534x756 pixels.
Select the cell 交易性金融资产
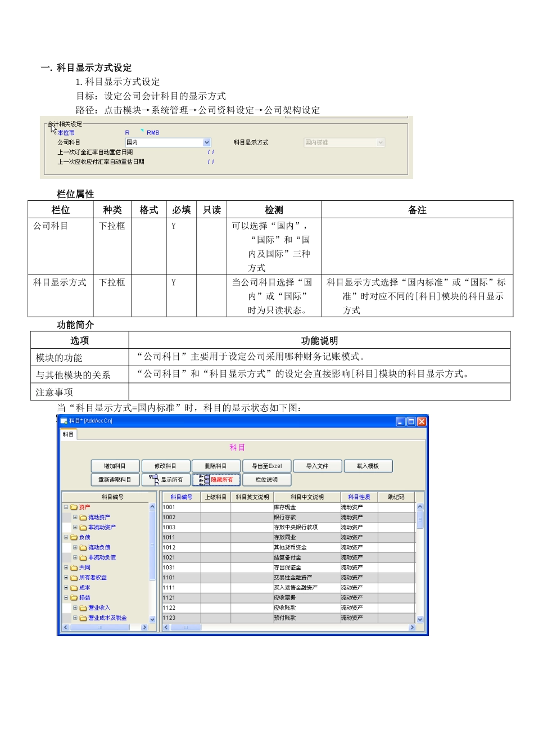(x=307, y=578)
